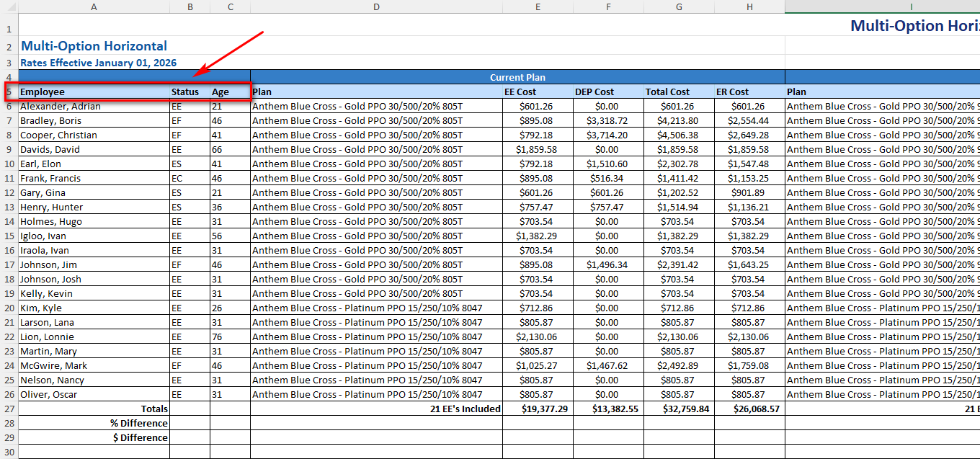The width and height of the screenshot is (980, 459).
Task: Select the $32,759.84 Total Cost total
Action: tap(679, 409)
